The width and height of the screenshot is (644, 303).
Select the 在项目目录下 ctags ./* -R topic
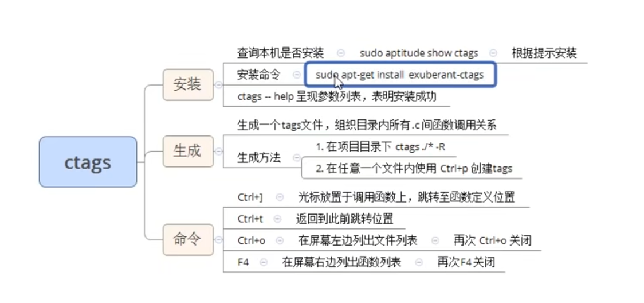[380, 147]
